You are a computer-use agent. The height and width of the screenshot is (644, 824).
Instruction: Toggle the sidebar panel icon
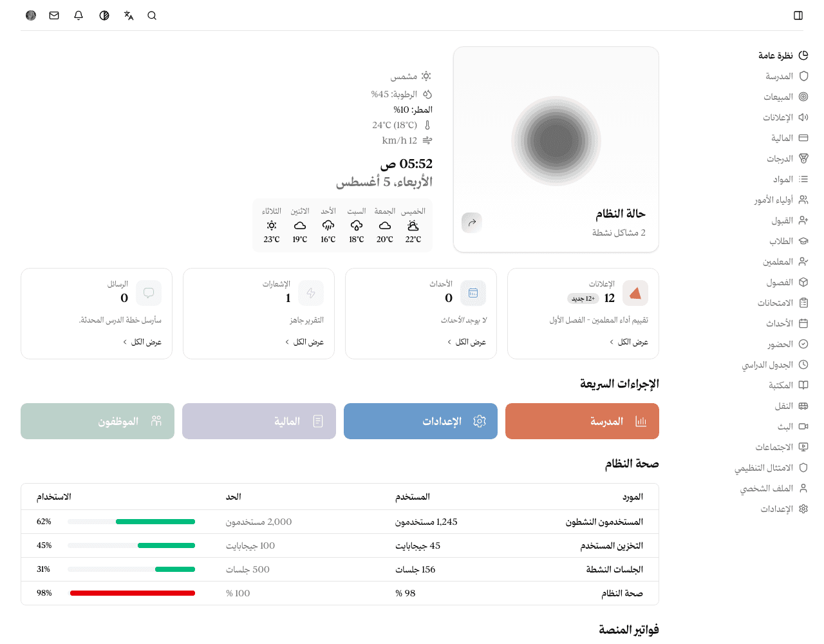click(x=798, y=15)
